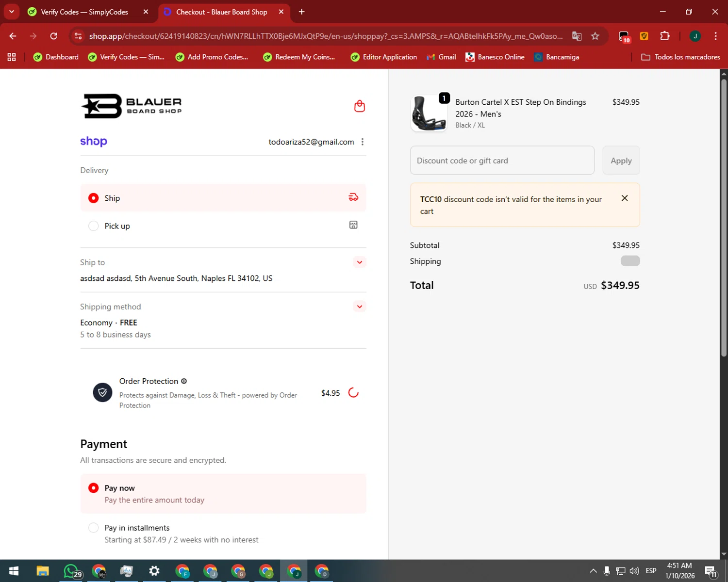728x582 pixels.
Task: Reload the checkout page
Action: [x=54, y=36]
